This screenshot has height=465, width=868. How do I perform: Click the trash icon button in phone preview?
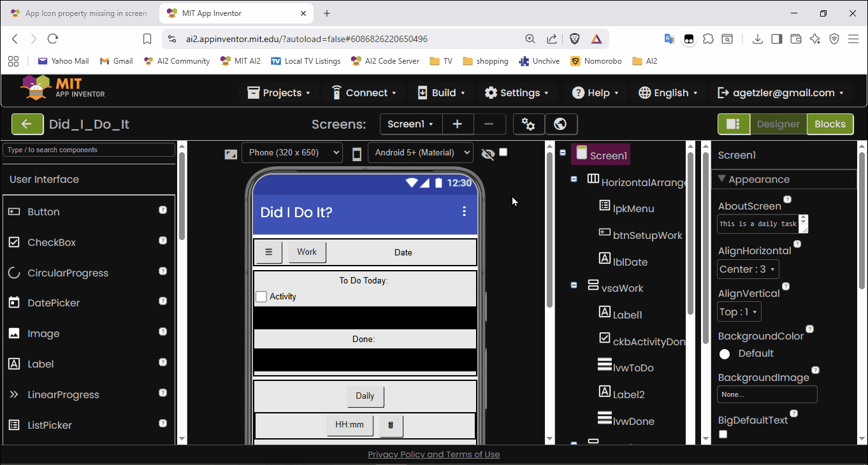tap(391, 425)
